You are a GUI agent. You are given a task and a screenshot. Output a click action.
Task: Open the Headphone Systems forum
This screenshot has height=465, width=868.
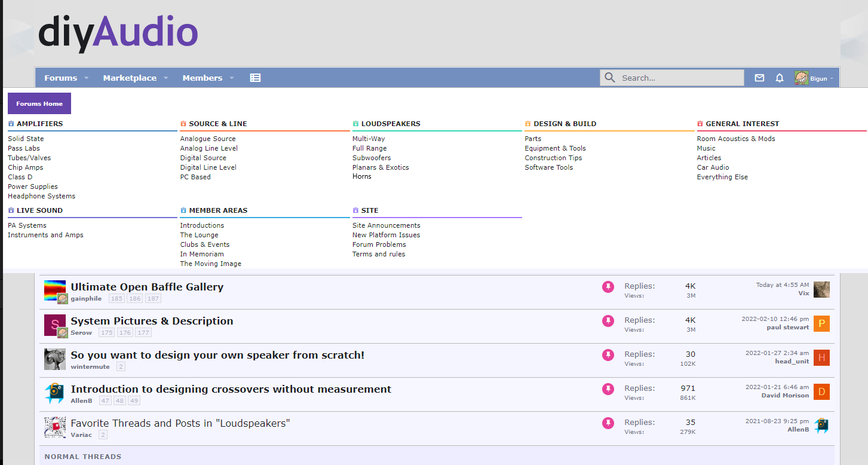(42, 196)
